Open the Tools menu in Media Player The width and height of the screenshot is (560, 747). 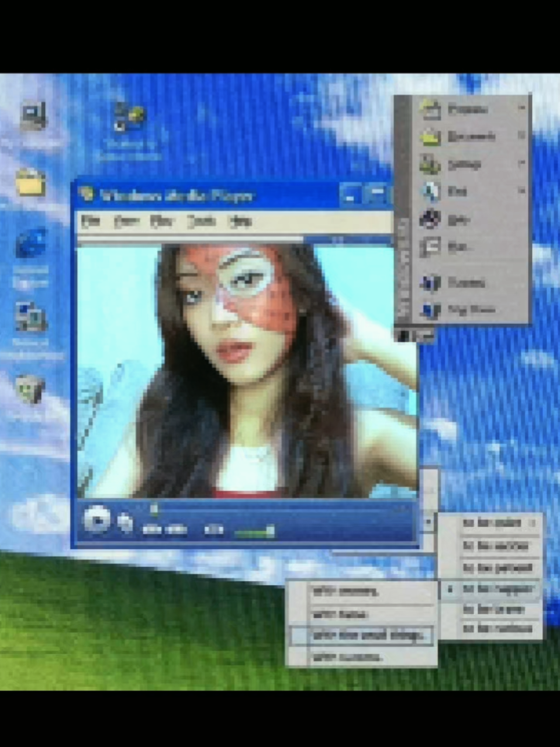(x=202, y=221)
